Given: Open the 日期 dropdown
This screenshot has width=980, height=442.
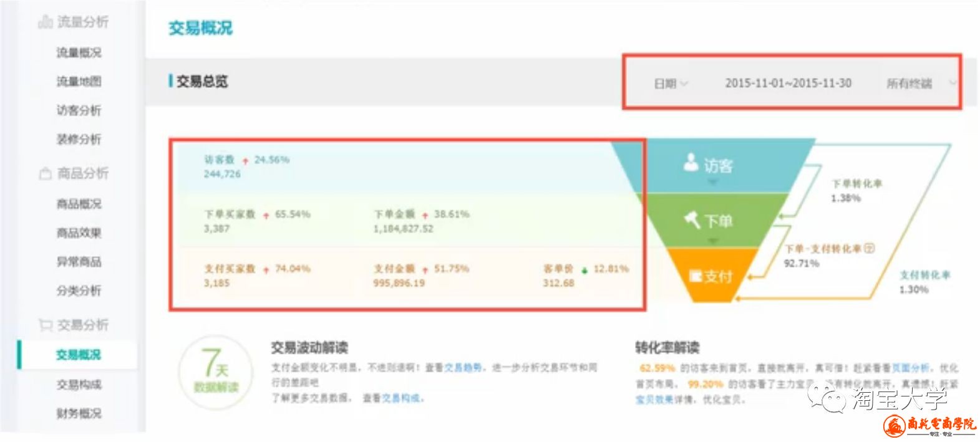Looking at the screenshot, I should pyautogui.click(x=671, y=84).
